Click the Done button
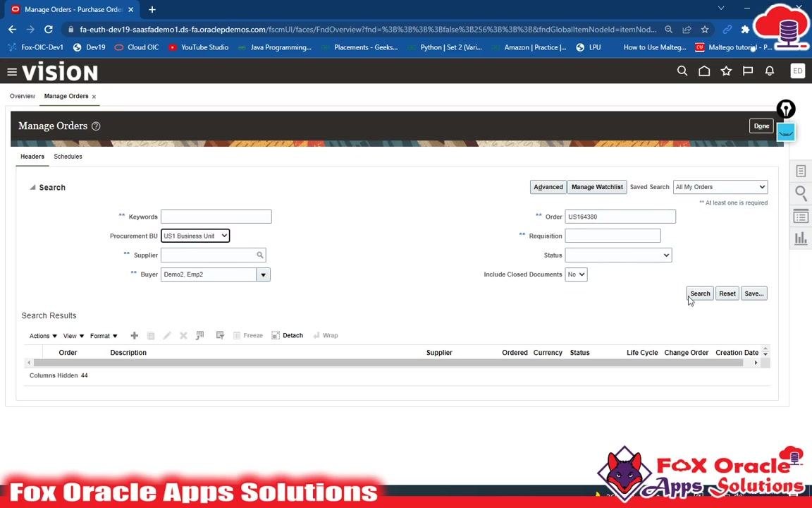Screen dimensions: 812x508 [x=761, y=126]
